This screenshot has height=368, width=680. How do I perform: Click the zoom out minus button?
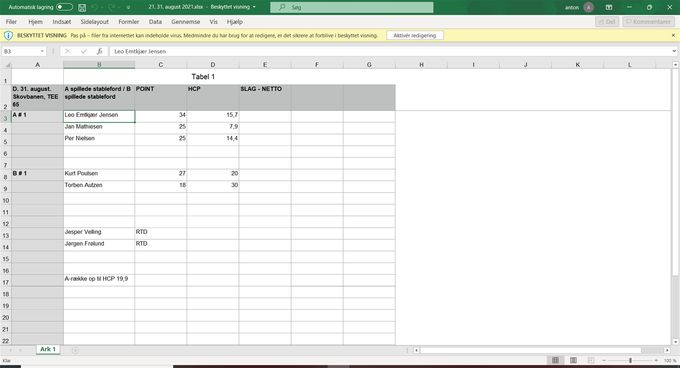coord(604,360)
